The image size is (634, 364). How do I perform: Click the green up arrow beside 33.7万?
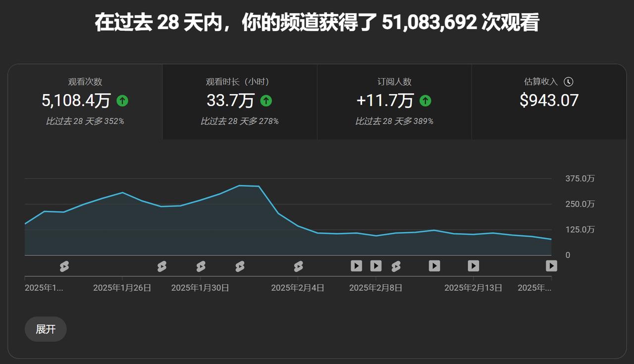coord(266,101)
